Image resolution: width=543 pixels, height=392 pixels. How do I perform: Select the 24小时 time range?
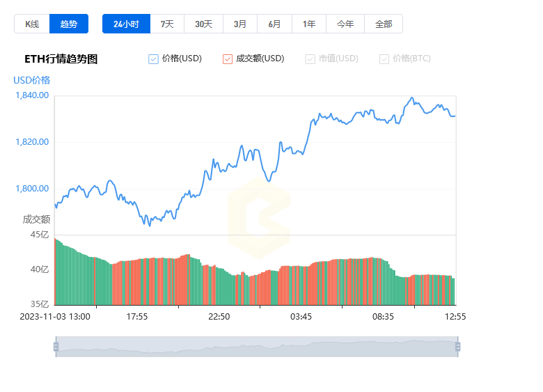pyautogui.click(x=127, y=24)
